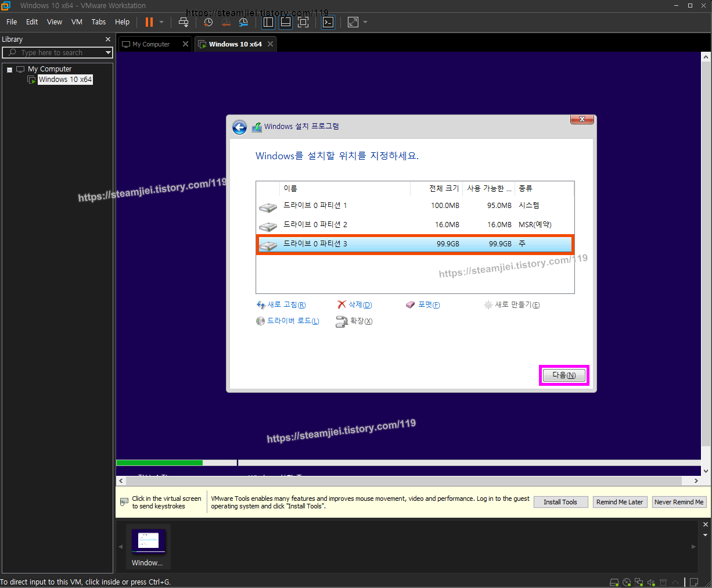Click the 삭제(D) delete link
The height and width of the screenshot is (588, 712).
[355, 305]
